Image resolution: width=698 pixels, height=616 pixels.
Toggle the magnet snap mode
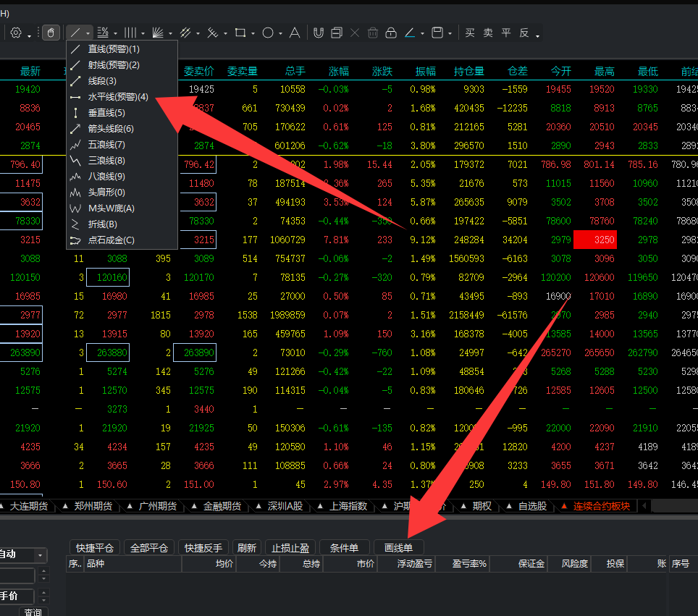click(x=318, y=33)
